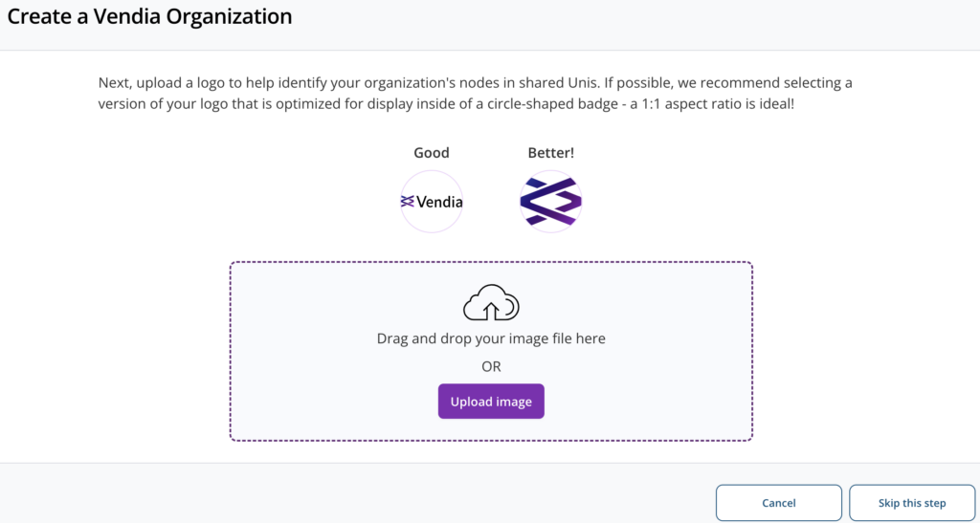Cancel the organization creation
The height and width of the screenshot is (523, 980).
pos(779,503)
